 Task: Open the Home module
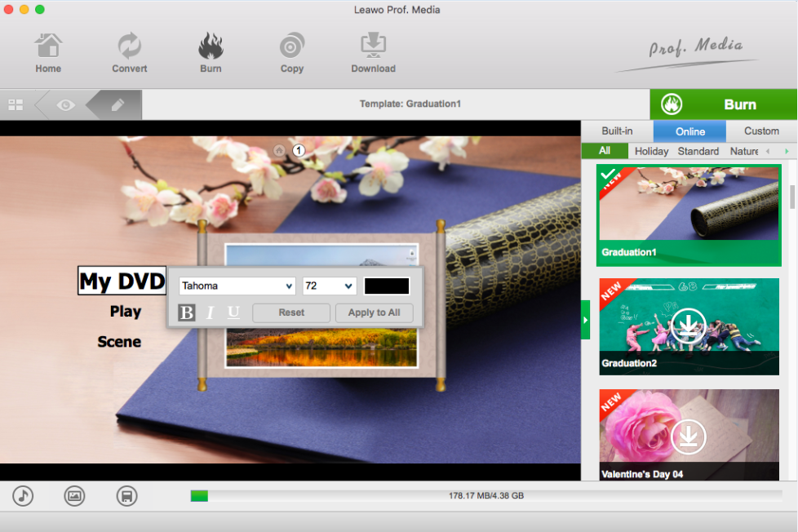click(48, 53)
